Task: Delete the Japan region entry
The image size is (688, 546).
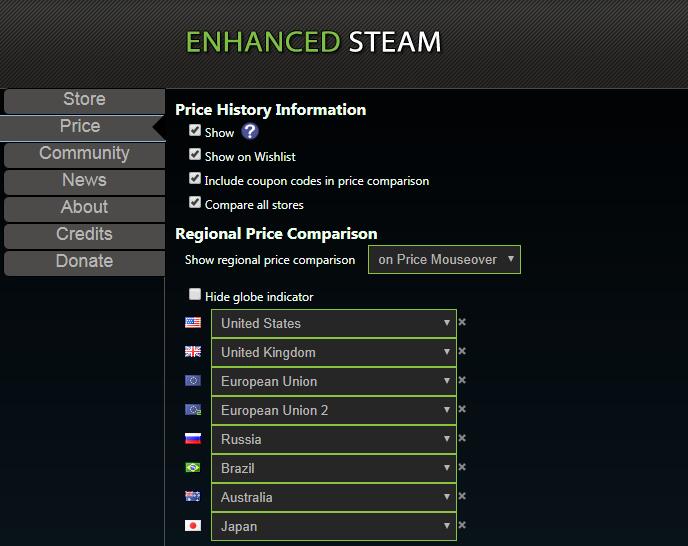Action: (462, 526)
